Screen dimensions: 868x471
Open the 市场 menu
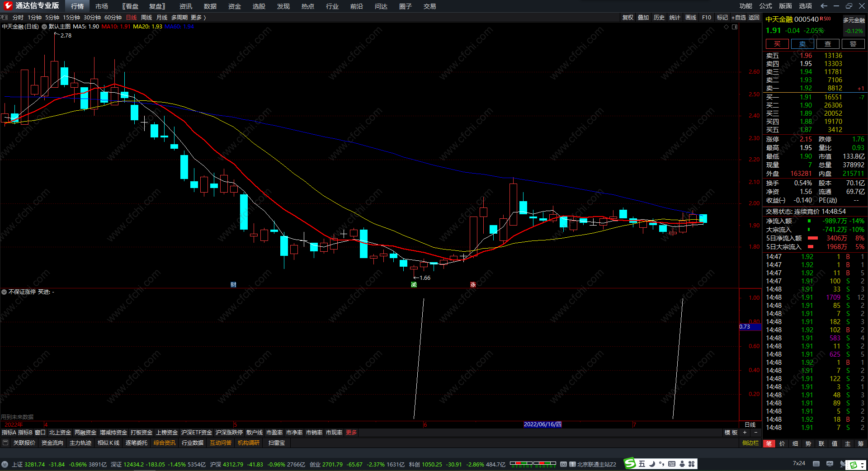click(102, 6)
